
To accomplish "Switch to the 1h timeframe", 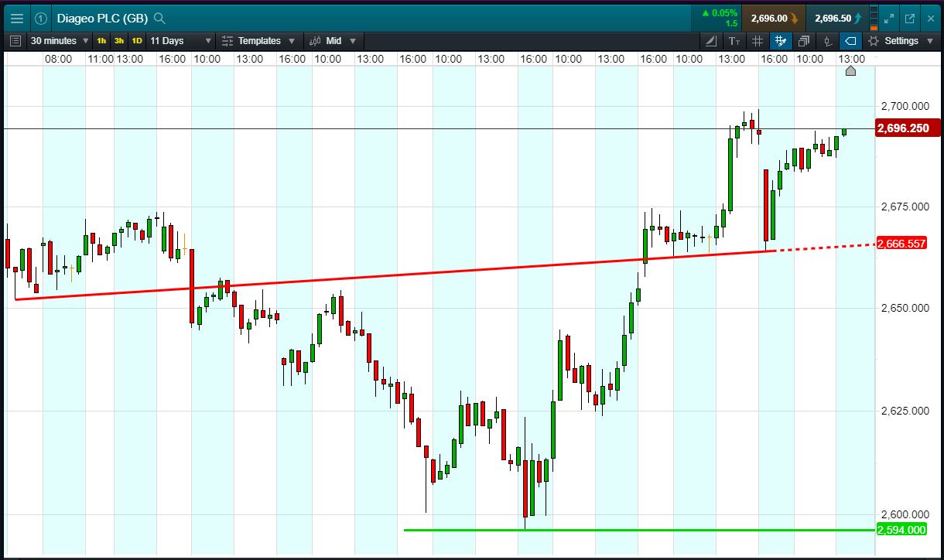I will [101, 41].
